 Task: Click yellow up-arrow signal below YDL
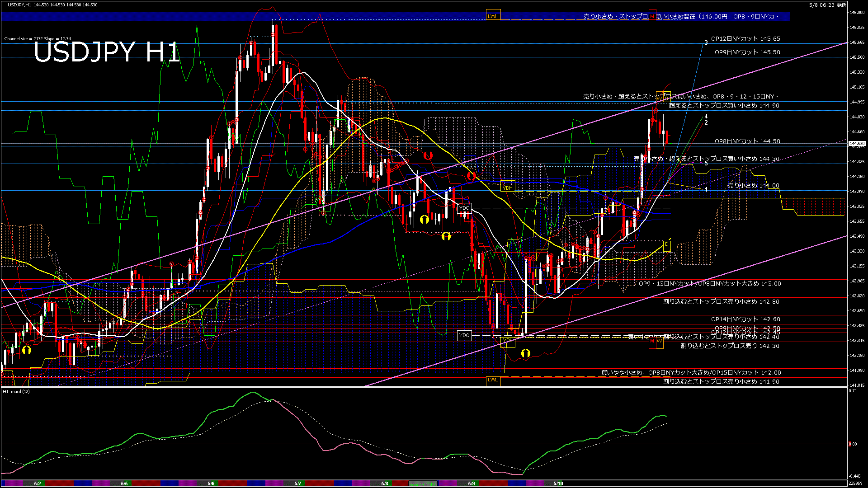(525, 353)
